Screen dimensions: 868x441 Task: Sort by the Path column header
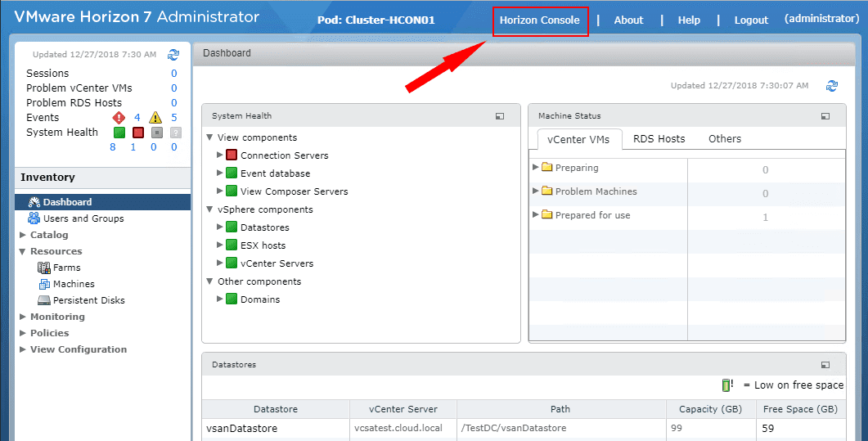click(560, 409)
